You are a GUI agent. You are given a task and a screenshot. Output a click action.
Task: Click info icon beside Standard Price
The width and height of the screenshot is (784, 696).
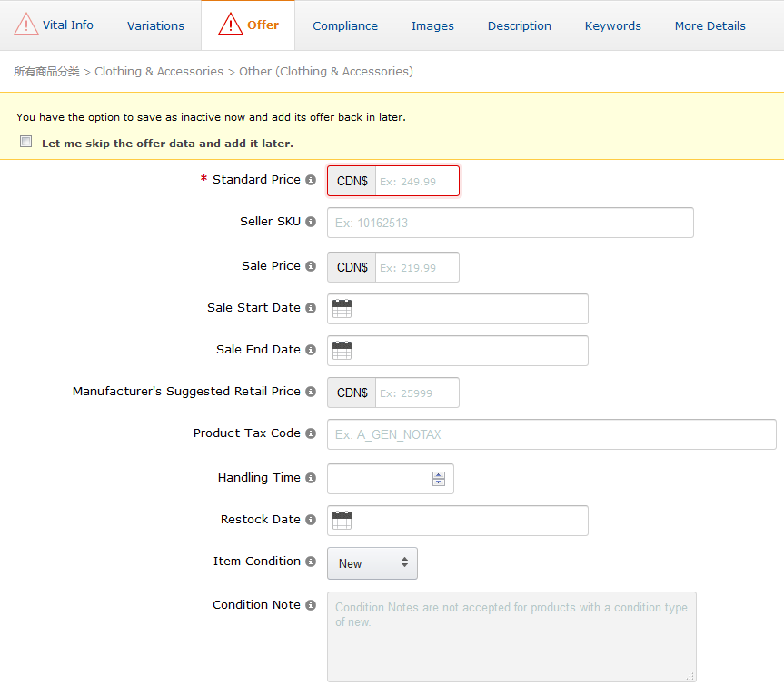click(x=311, y=180)
